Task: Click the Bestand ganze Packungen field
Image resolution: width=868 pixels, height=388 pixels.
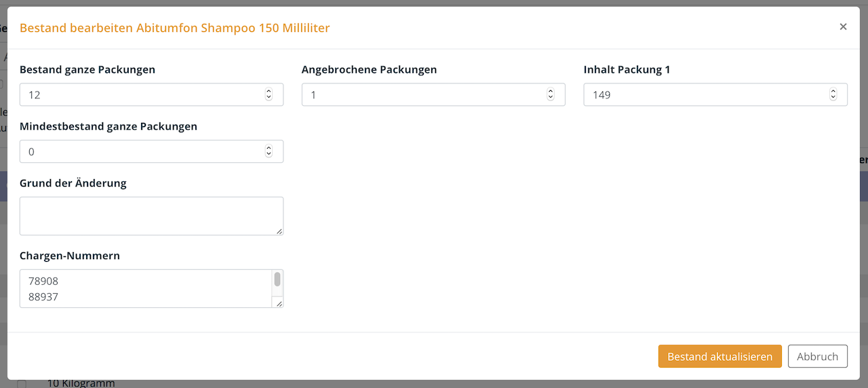Action: pyautogui.click(x=151, y=95)
